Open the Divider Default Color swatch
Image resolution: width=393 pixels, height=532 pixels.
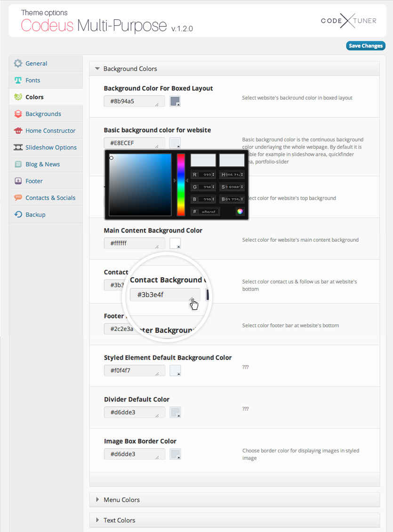coord(175,412)
